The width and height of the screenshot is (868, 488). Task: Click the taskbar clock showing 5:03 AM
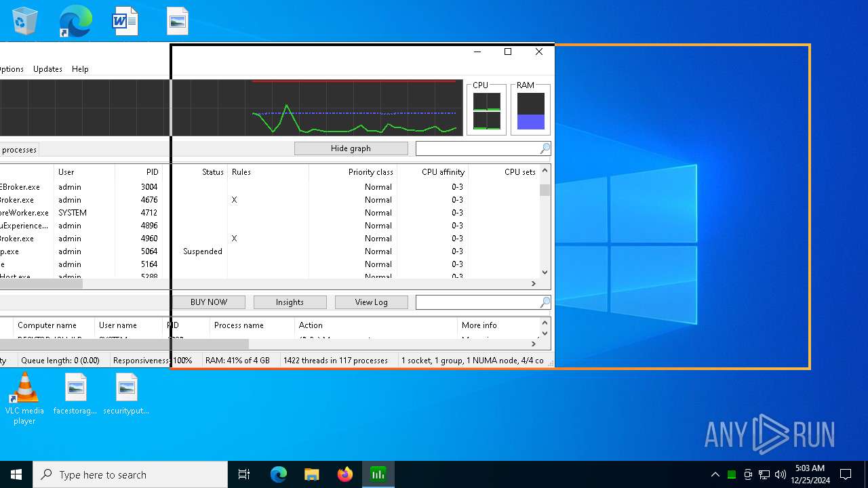pos(810,474)
